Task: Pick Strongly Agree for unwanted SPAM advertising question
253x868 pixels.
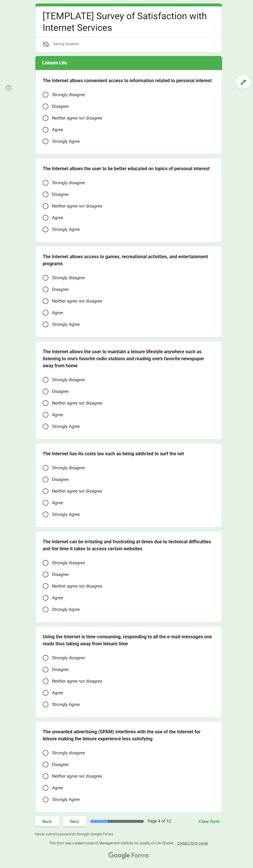Action: (46, 800)
